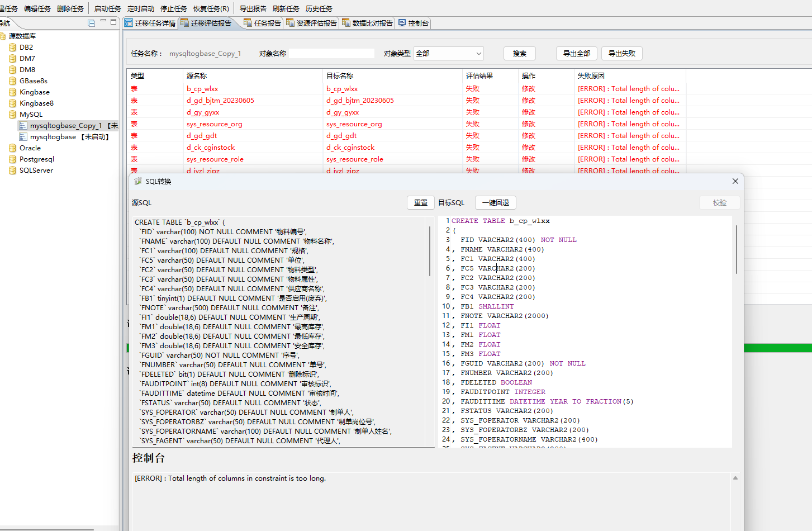This screenshot has width=812, height=531.
Task: Click the mysqltogbase 【未启动】 task icon
Action: pyautogui.click(x=23, y=137)
